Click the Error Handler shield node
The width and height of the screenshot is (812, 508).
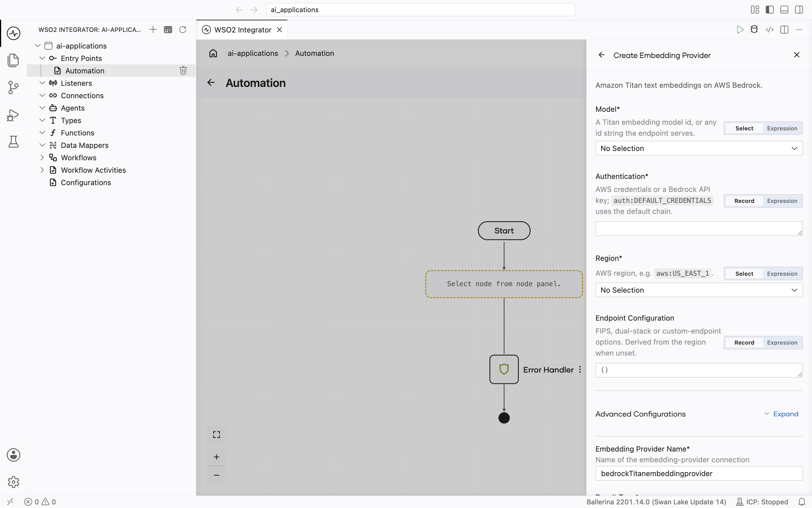click(504, 369)
